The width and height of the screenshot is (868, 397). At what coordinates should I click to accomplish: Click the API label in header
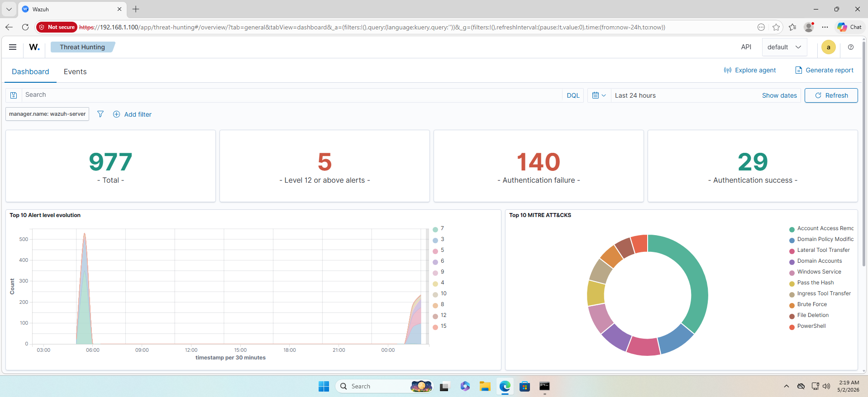click(746, 47)
